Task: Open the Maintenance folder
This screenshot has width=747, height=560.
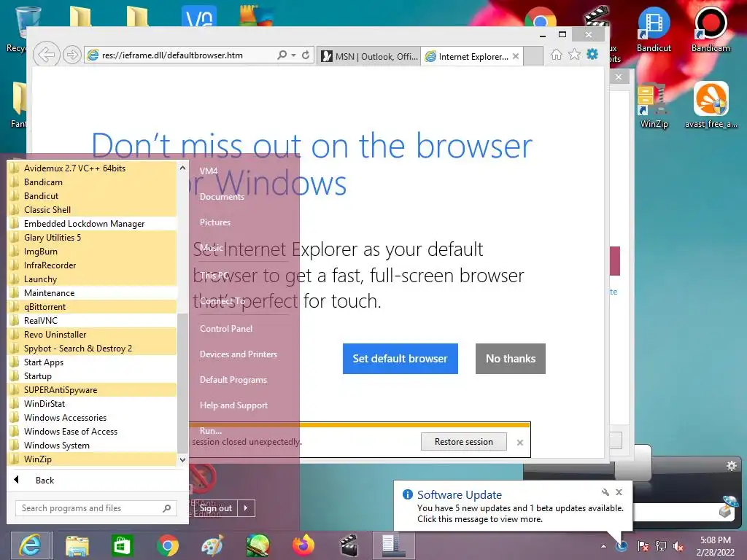Action: (92, 292)
